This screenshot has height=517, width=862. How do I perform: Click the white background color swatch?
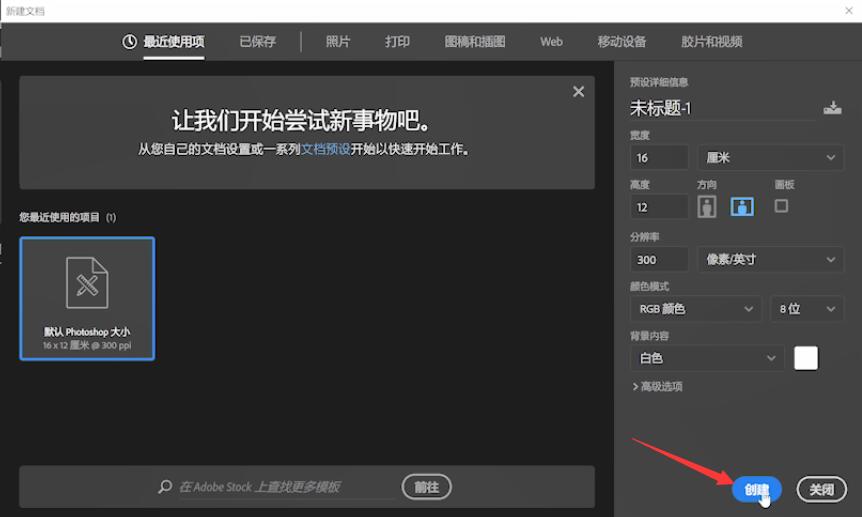tap(806, 358)
